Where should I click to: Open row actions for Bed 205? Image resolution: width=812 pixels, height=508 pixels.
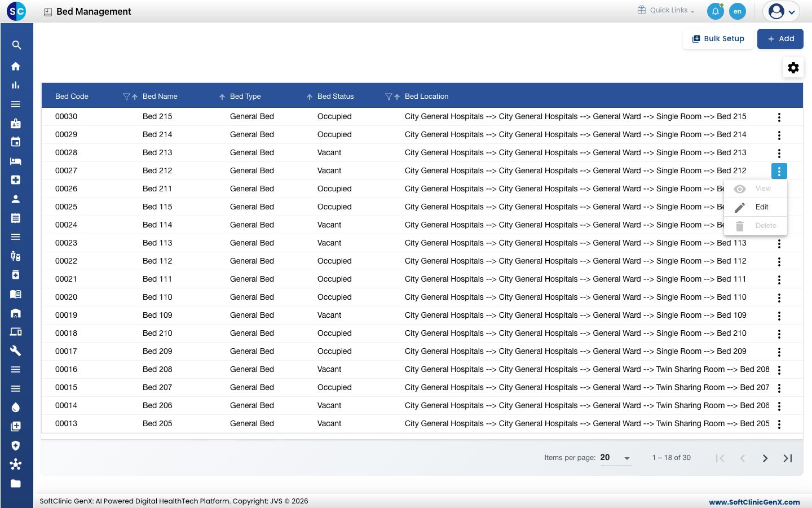[x=779, y=424]
